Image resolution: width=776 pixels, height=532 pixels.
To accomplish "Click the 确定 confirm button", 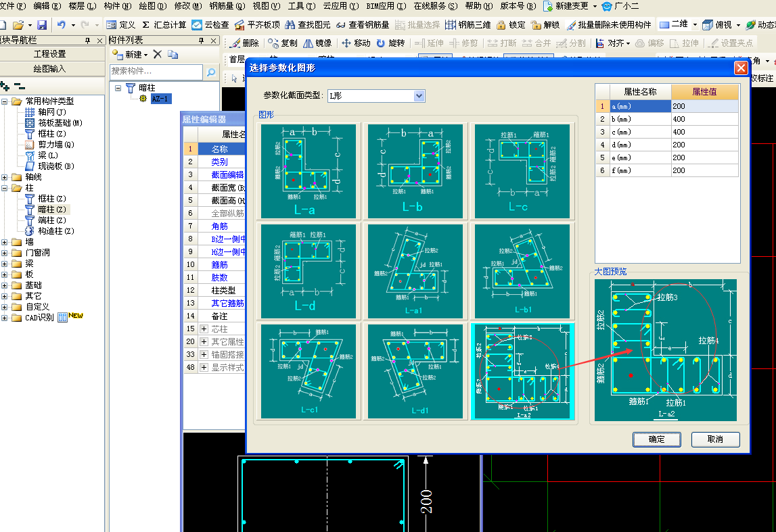I will [x=656, y=439].
